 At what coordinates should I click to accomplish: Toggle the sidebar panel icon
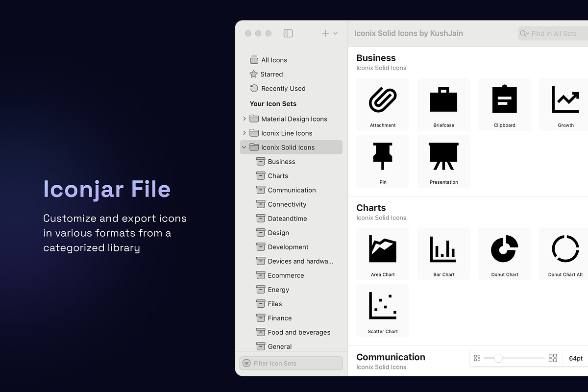(288, 33)
